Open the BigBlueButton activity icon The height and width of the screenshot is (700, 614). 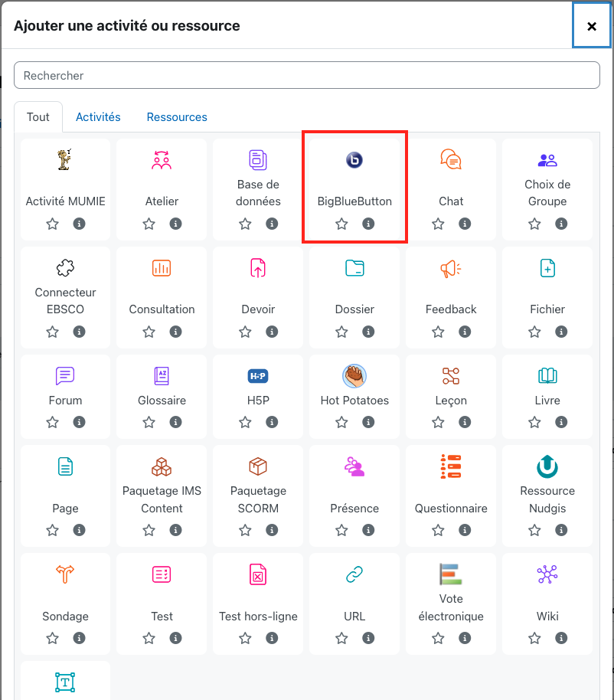354,160
